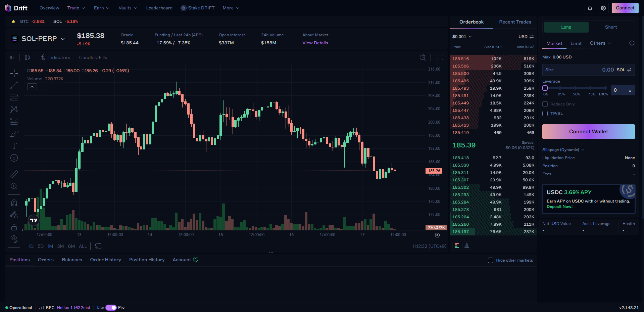The width and height of the screenshot is (644, 312).
Task: Switch to the Recent Trades tab
Action: click(x=515, y=22)
